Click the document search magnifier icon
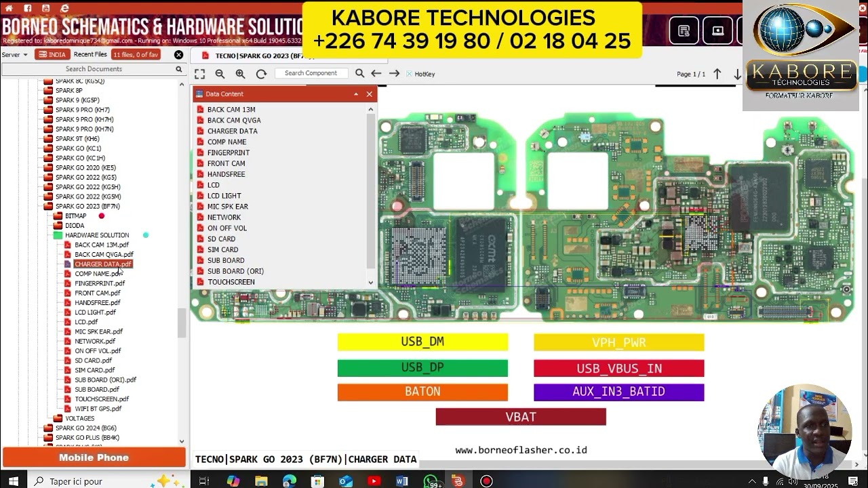The width and height of the screenshot is (868, 488). [x=179, y=69]
